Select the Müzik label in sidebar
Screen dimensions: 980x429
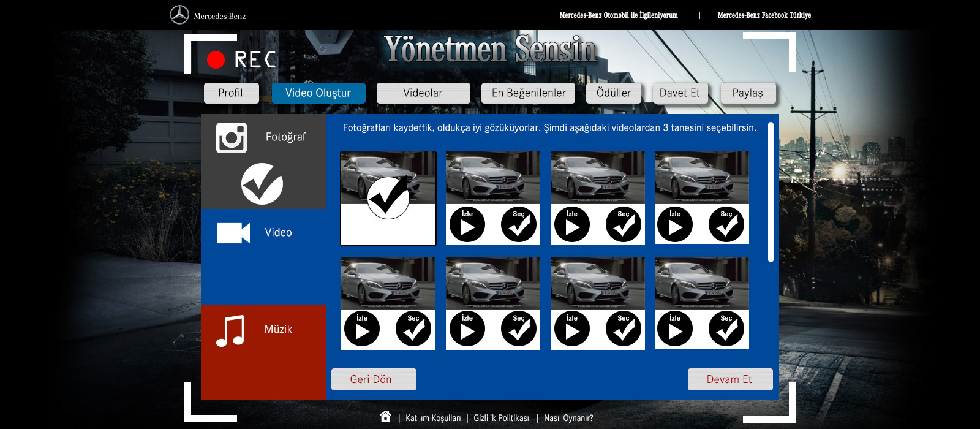[278, 329]
